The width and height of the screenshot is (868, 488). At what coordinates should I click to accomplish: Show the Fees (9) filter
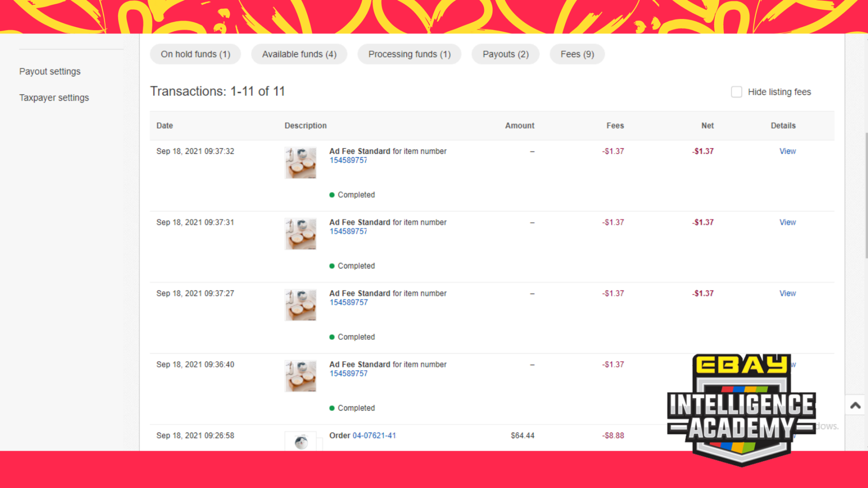[577, 54]
